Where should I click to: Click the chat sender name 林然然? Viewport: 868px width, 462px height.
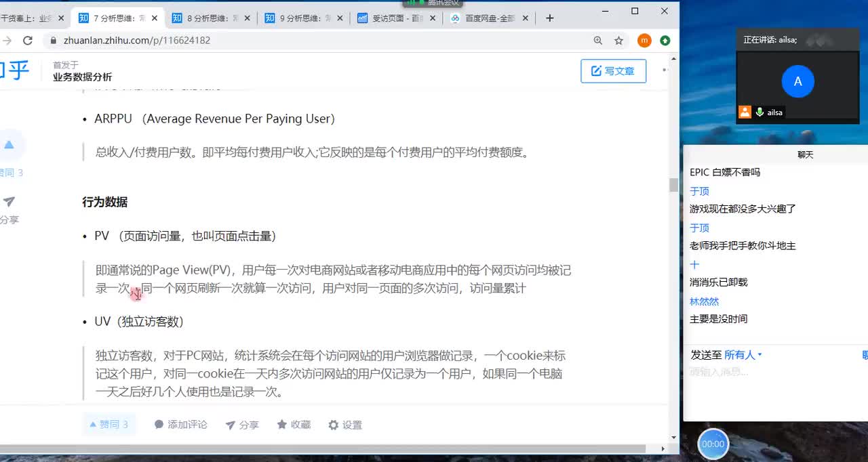click(x=704, y=301)
